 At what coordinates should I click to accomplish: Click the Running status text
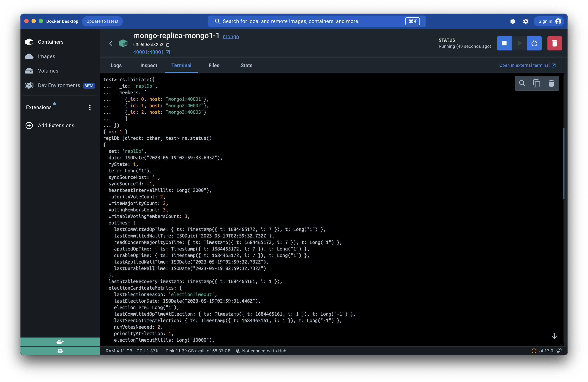click(x=465, y=46)
